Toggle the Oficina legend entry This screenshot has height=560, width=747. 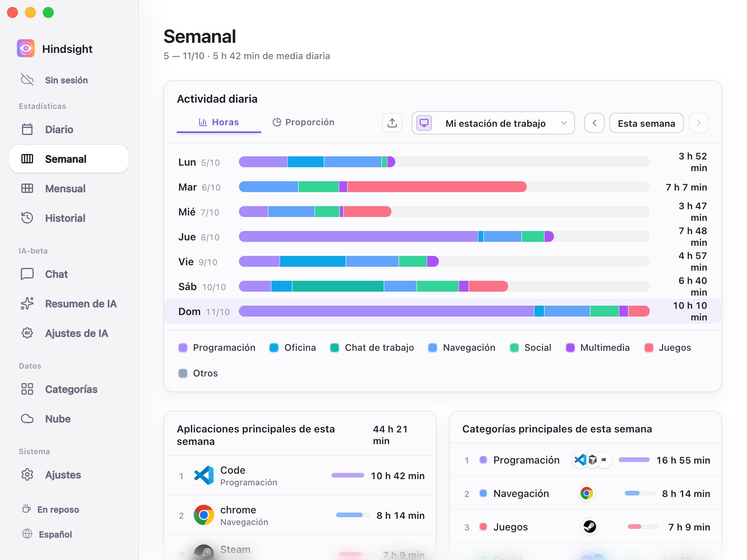293,347
